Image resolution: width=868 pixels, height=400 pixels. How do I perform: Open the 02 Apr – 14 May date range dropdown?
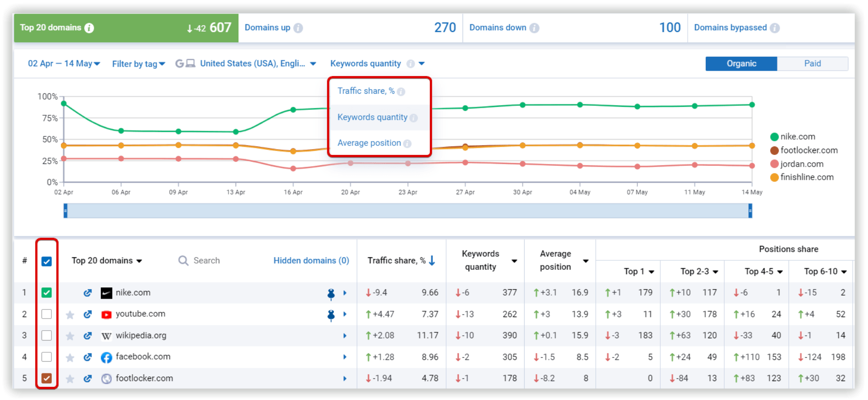64,64
